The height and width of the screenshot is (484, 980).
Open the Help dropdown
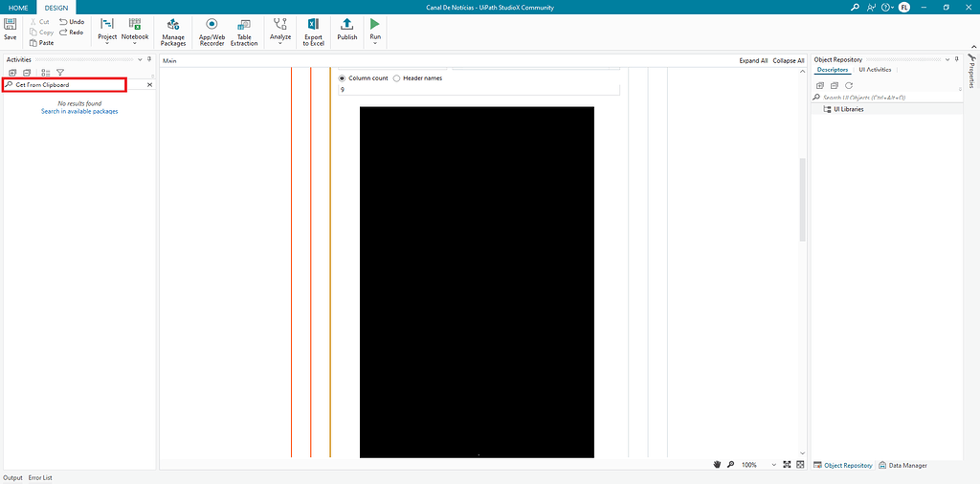(887, 8)
